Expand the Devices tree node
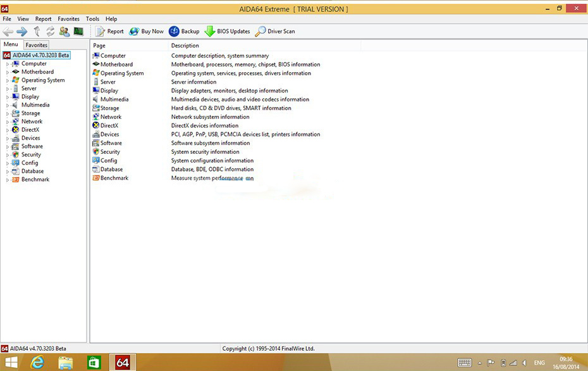This screenshot has height=371, width=588. click(x=7, y=139)
